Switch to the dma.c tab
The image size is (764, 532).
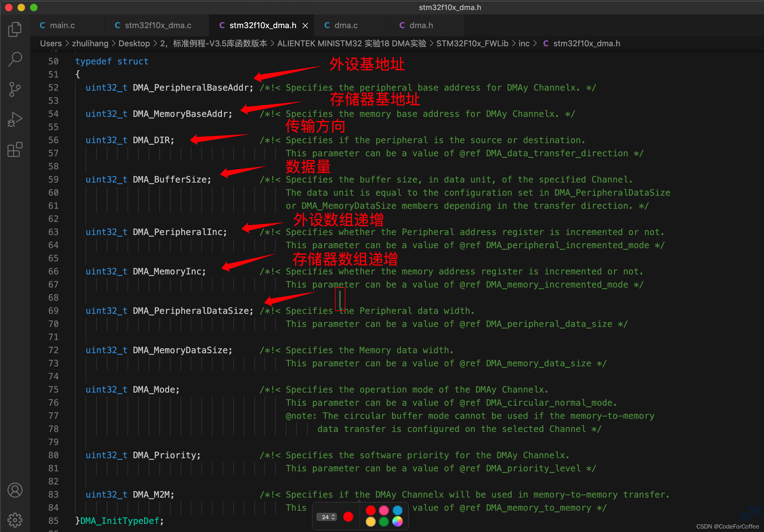[341, 25]
